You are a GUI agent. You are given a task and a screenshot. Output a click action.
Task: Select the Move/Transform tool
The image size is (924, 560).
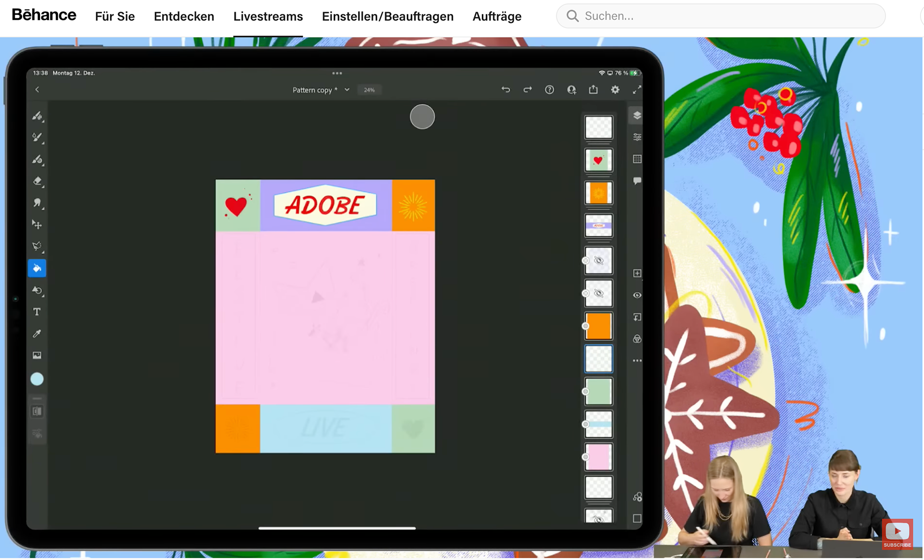[x=37, y=225]
